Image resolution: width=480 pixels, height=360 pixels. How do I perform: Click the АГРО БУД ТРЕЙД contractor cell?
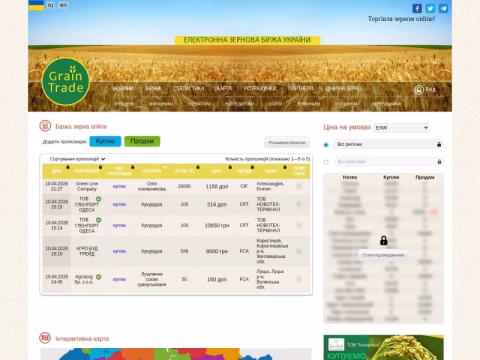(87, 251)
